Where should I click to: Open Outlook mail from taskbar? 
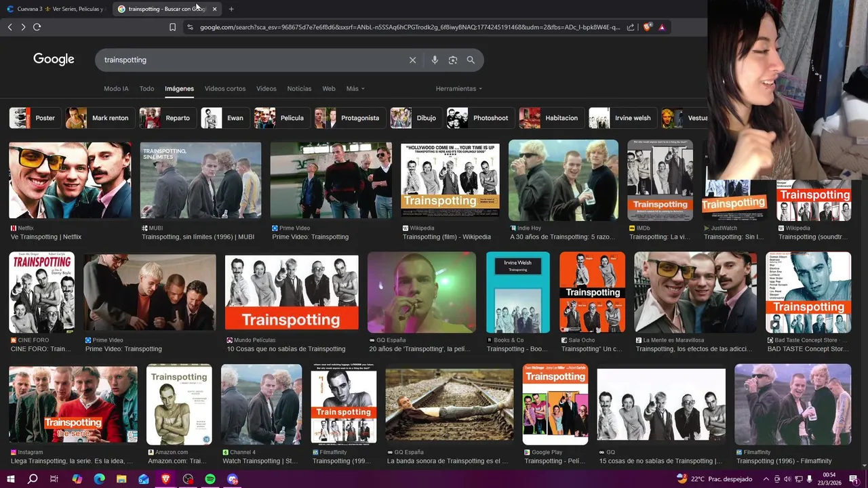tap(144, 479)
